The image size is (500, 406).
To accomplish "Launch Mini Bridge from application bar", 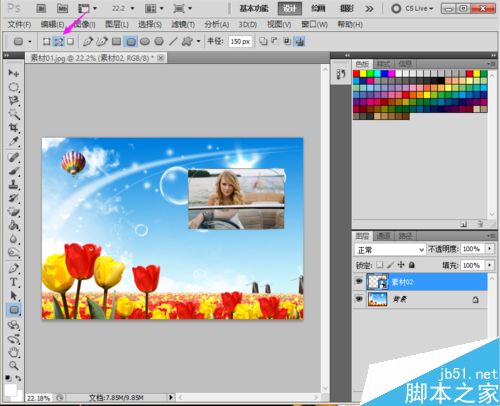I will point(62,8).
